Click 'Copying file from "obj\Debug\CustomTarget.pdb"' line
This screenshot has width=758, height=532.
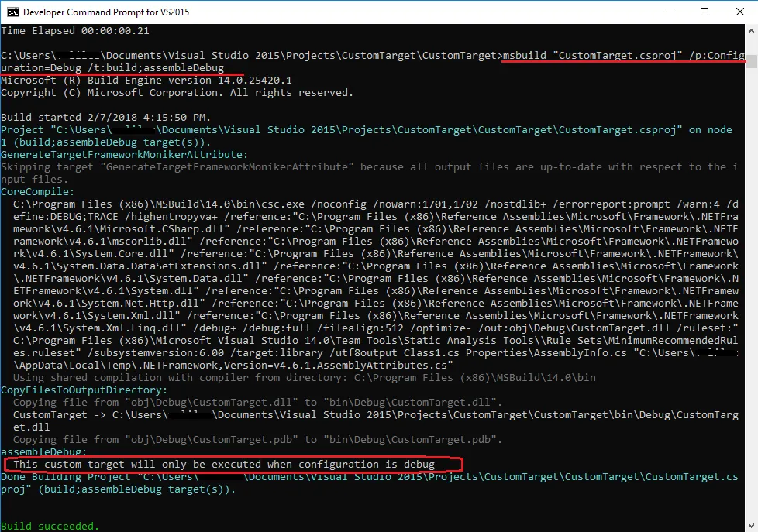pos(257,440)
